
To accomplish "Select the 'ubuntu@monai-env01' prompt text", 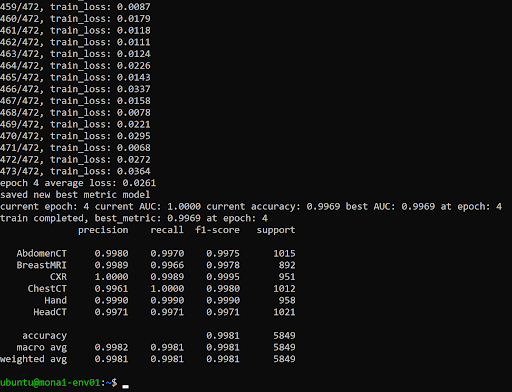I will pos(50,382).
